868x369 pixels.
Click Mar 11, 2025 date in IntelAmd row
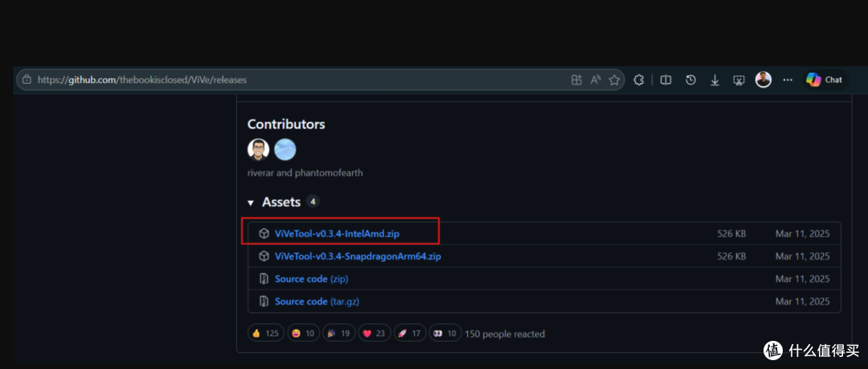click(x=803, y=234)
